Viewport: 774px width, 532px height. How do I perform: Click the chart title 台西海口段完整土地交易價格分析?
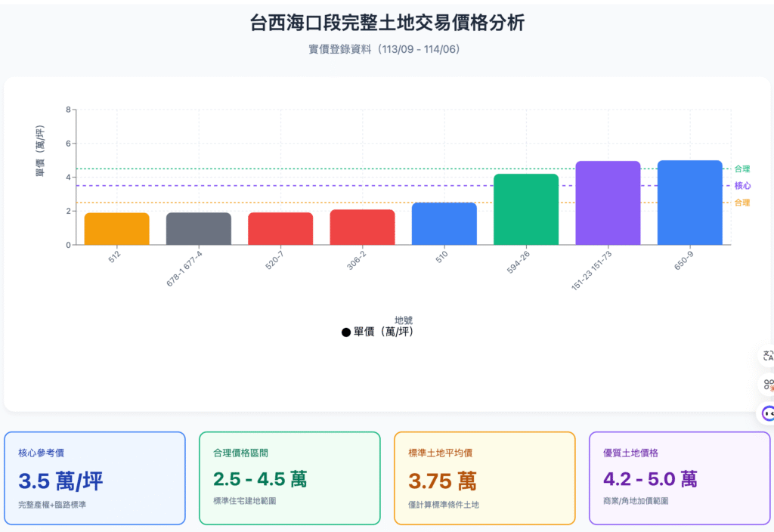[x=386, y=23]
